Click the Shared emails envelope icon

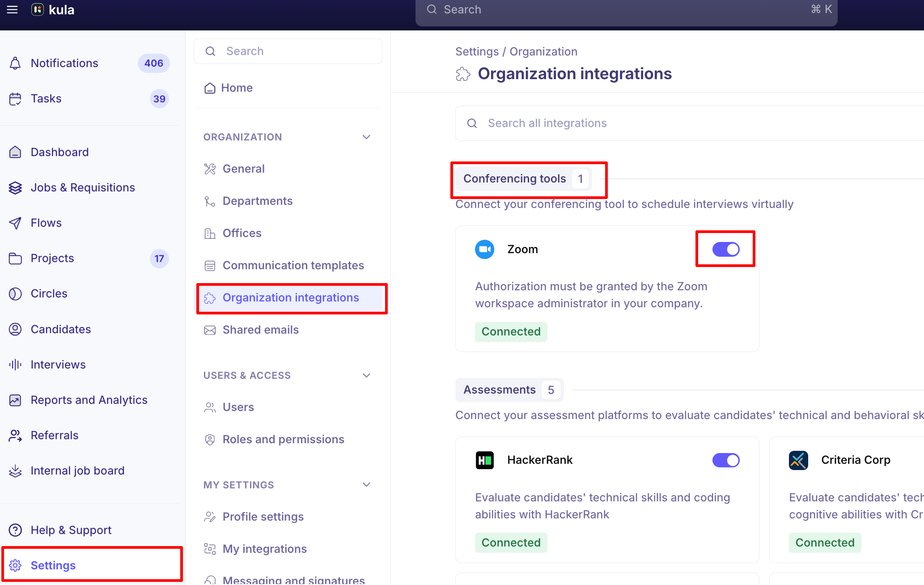click(x=210, y=330)
